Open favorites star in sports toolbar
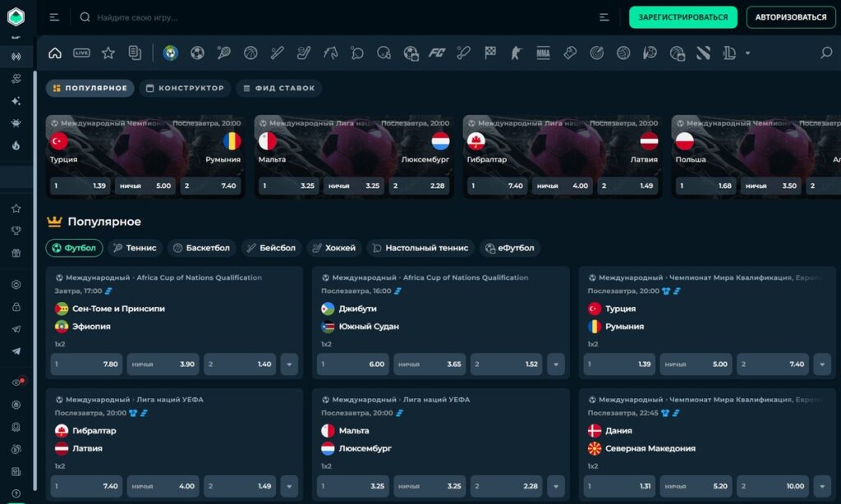 coord(108,53)
